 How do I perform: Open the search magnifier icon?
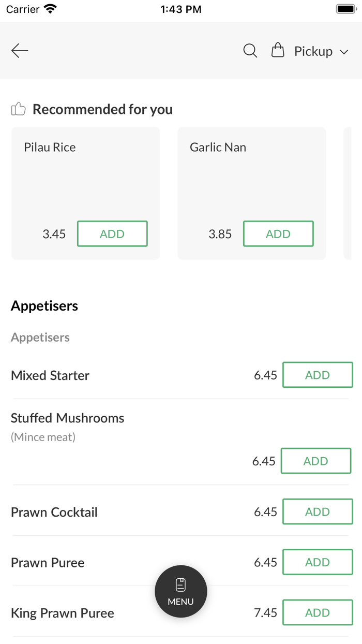point(250,51)
